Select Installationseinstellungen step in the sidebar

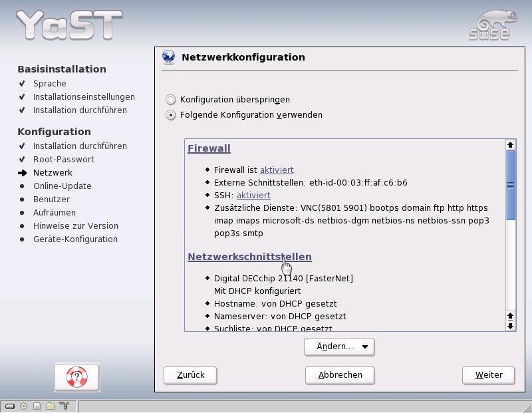click(84, 96)
